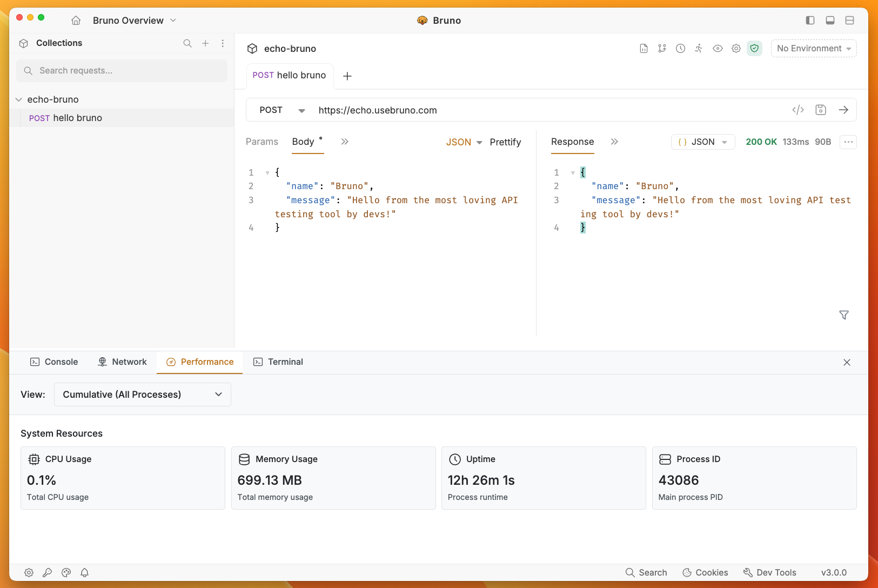Image resolution: width=878 pixels, height=588 pixels.
Task: View request history via the clock icon
Action: point(680,48)
